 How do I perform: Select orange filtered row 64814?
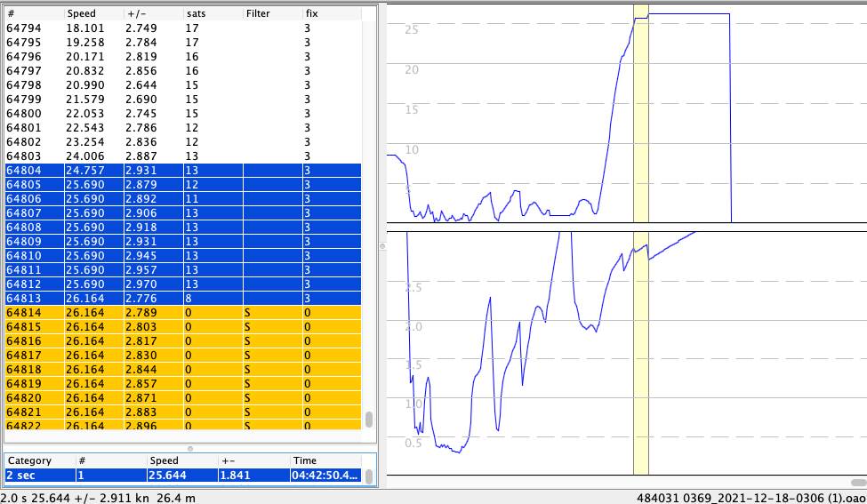(x=178, y=313)
